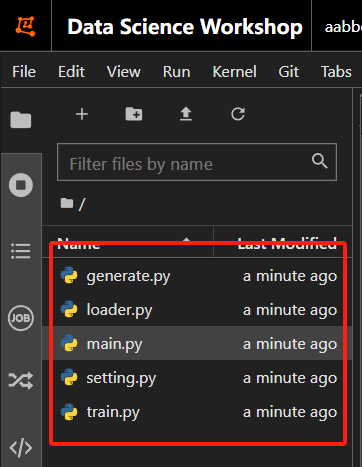Click the upload files arrow icon
This screenshot has width=362, height=467.
[186, 114]
